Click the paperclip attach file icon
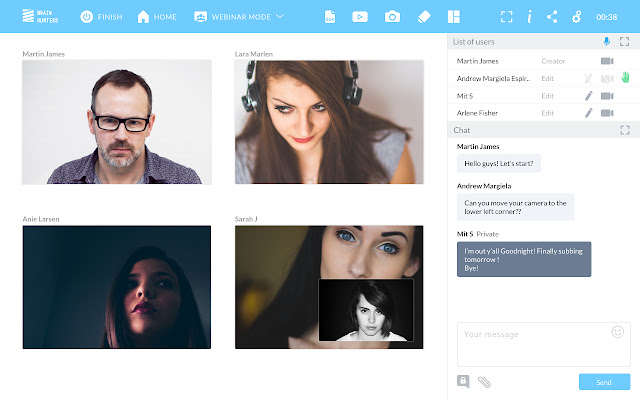This screenshot has height=400, width=640. point(485,382)
